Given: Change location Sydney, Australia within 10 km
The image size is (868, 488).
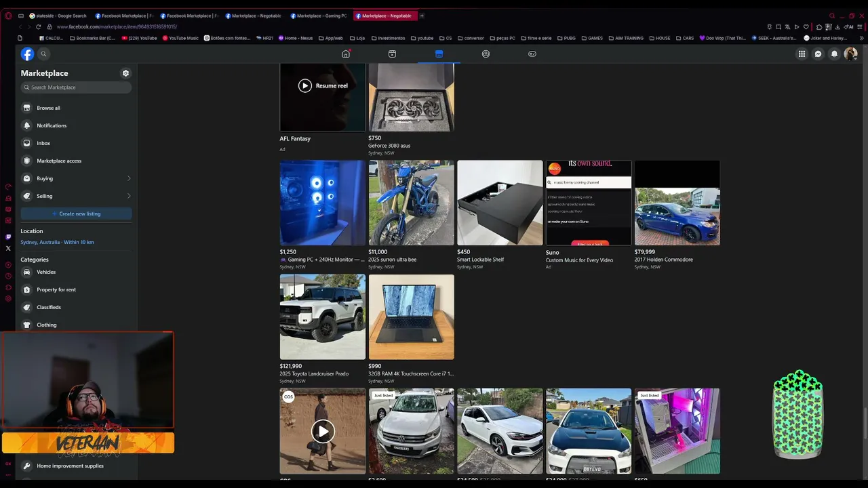Looking at the screenshot, I should click(57, 242).
